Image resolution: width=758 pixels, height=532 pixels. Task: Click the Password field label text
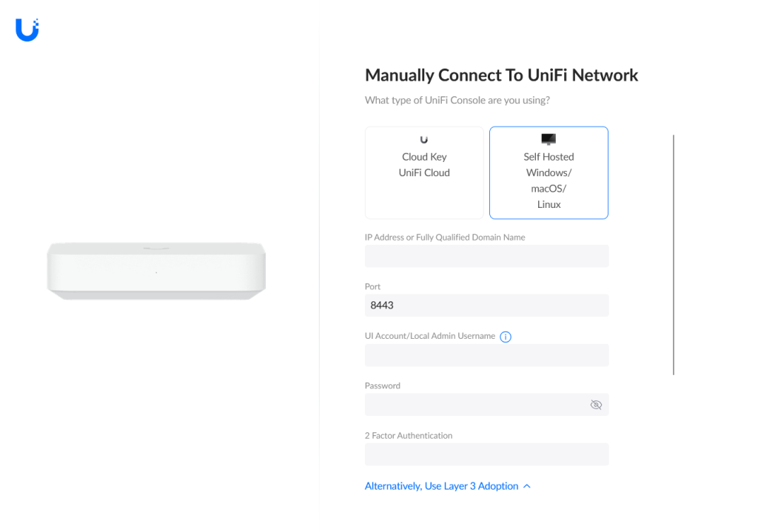click(383, 385)
